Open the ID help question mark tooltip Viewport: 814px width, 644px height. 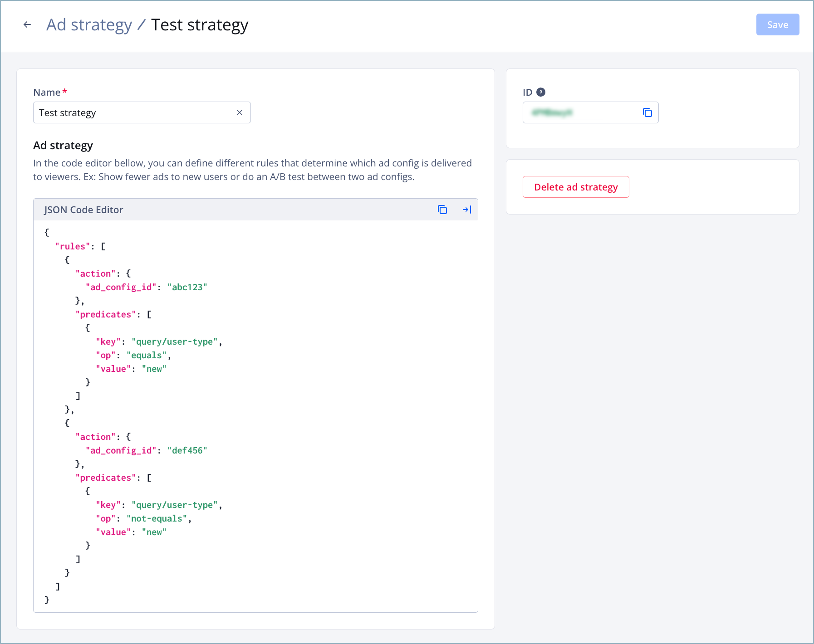click(x=541, y=92)
